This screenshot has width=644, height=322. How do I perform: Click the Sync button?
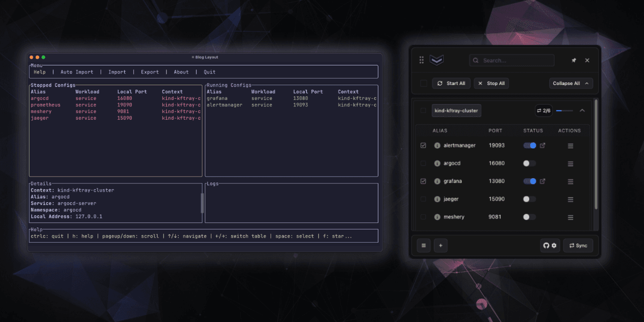[578, 246]
